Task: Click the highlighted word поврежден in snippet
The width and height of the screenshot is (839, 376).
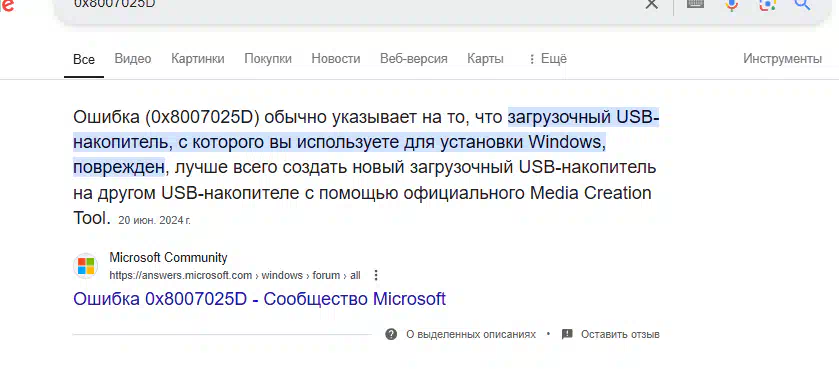Action: tap(118, 167)
